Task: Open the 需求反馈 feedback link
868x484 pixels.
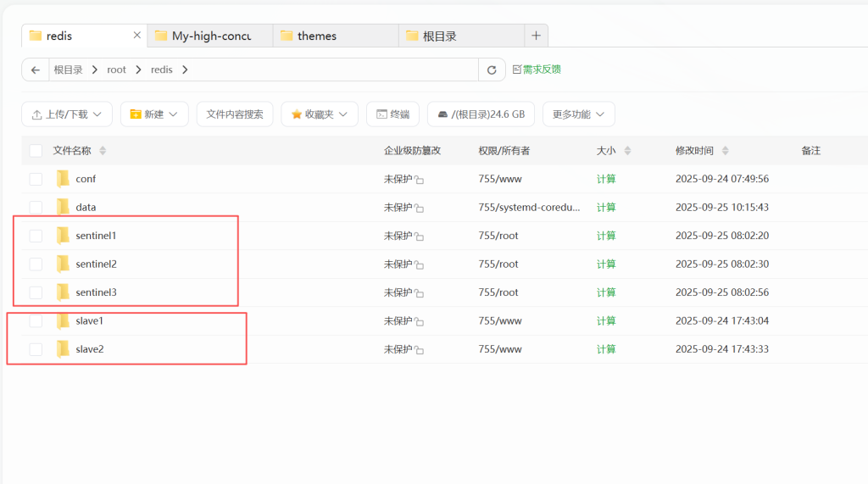Action: [x=536, y=70]
